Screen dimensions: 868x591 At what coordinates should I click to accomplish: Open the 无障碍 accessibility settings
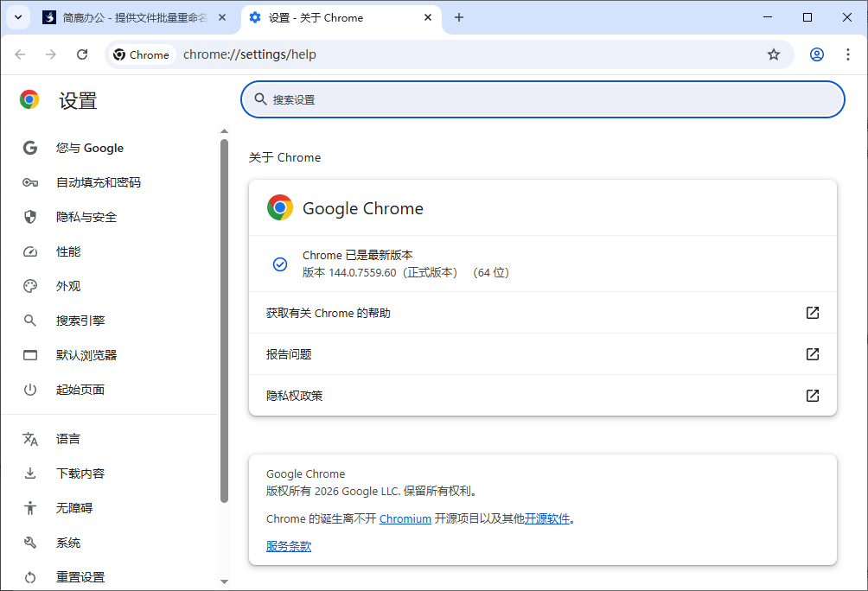click(75, 508)
